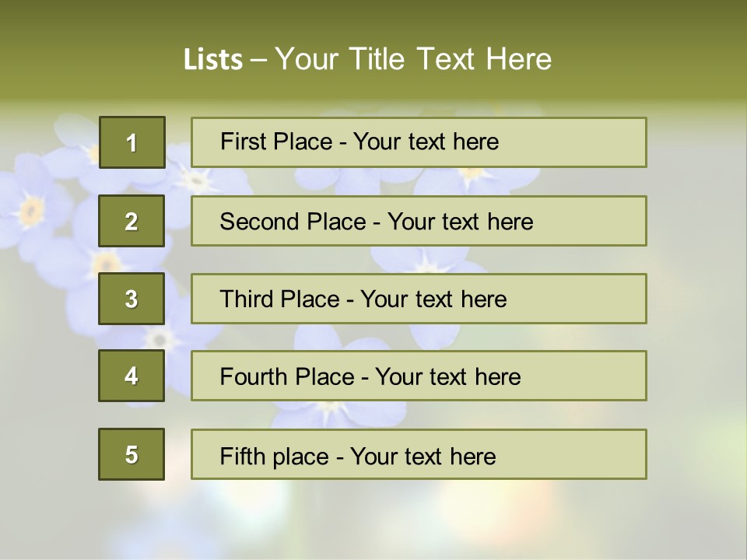The height and width of the screenshot is (560, 747).
Task: Select the number 4 list badge
Action: point(132,376)
